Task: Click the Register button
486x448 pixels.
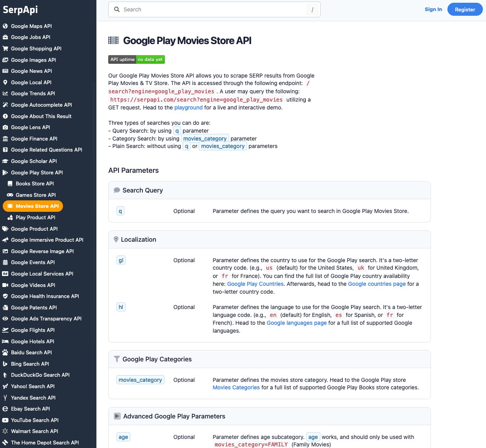Action: tap(465, 9)
